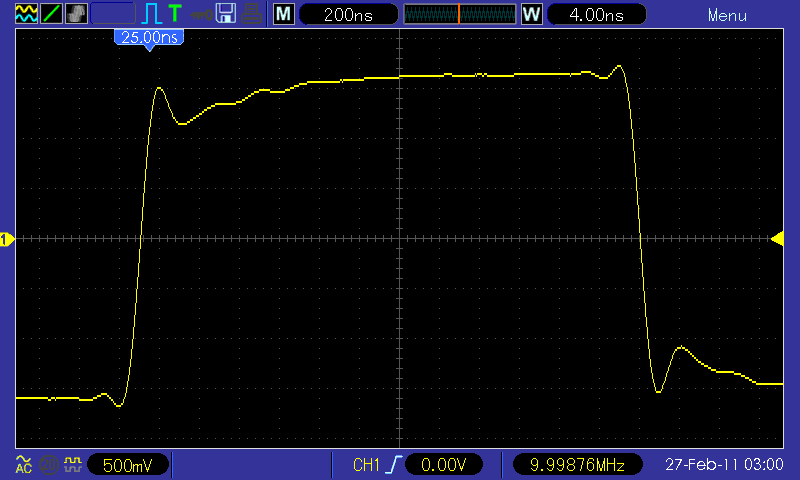800x480 pixels.
Task: Select the 200ns timebase value
Action: [x=348, y=14]
